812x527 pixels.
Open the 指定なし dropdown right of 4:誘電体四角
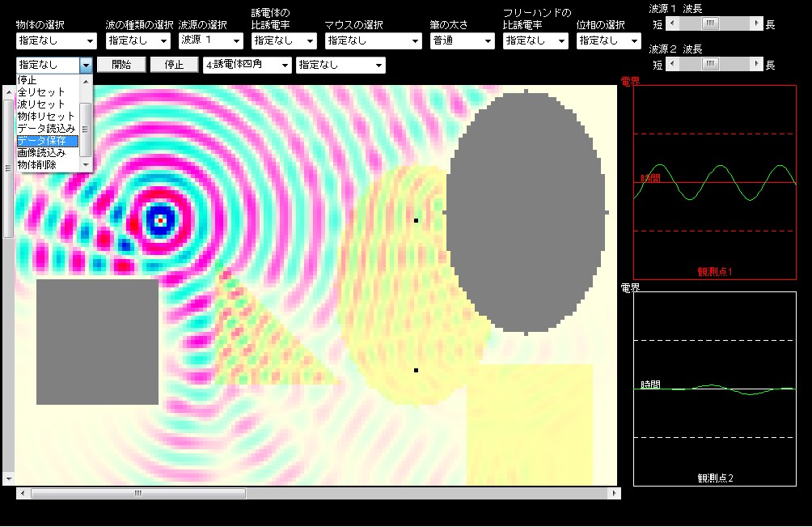340,65
